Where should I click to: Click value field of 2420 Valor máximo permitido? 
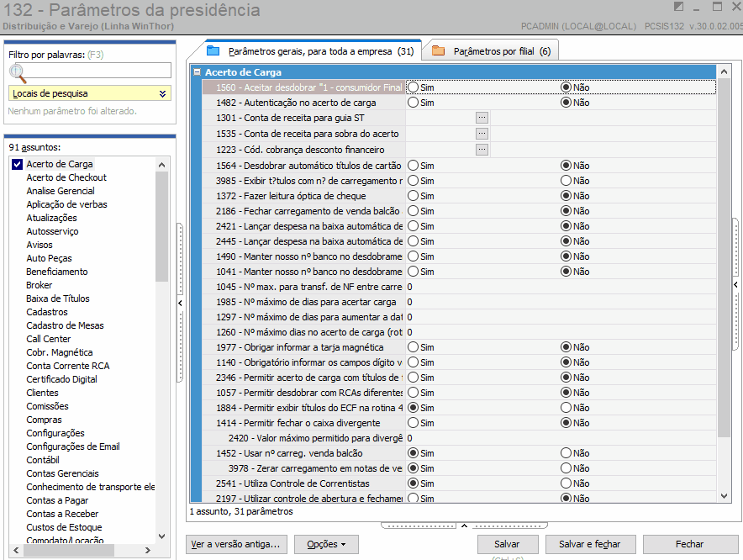click(561, 438)
